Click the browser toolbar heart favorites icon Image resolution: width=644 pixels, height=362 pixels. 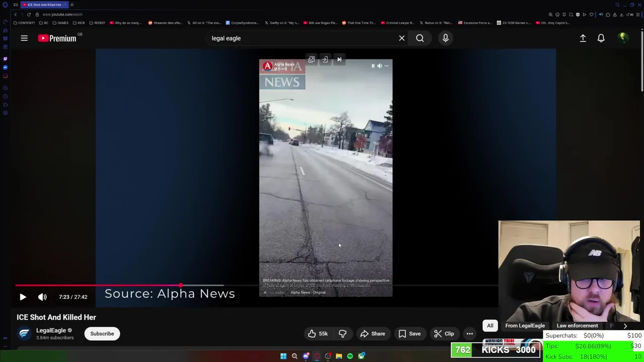(x=591, y=15)
